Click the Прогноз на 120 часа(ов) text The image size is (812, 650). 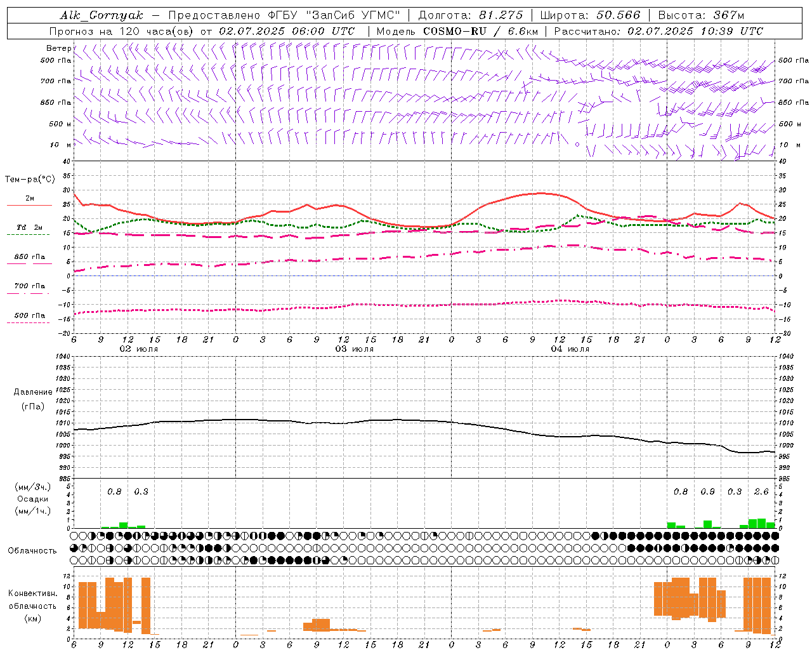122,31
